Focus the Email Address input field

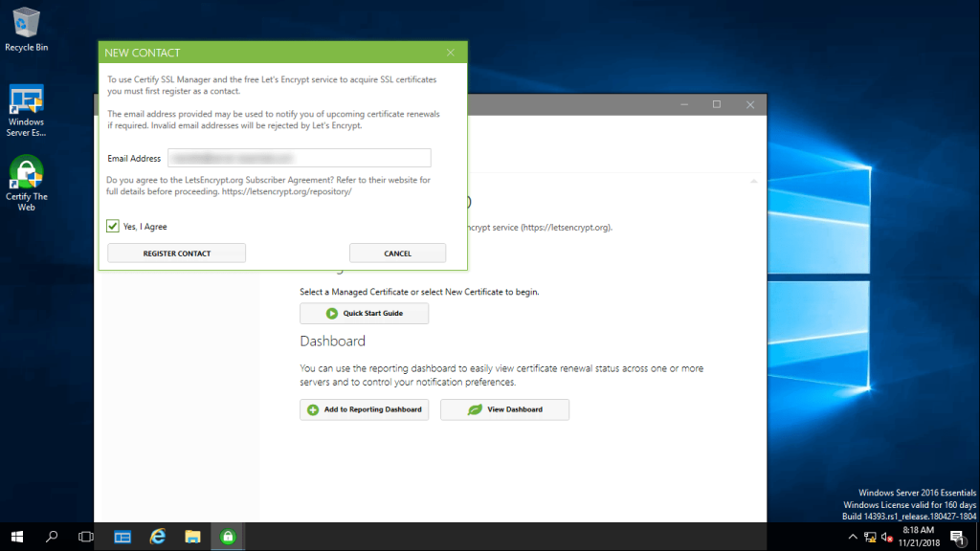(x=300, y=158)
